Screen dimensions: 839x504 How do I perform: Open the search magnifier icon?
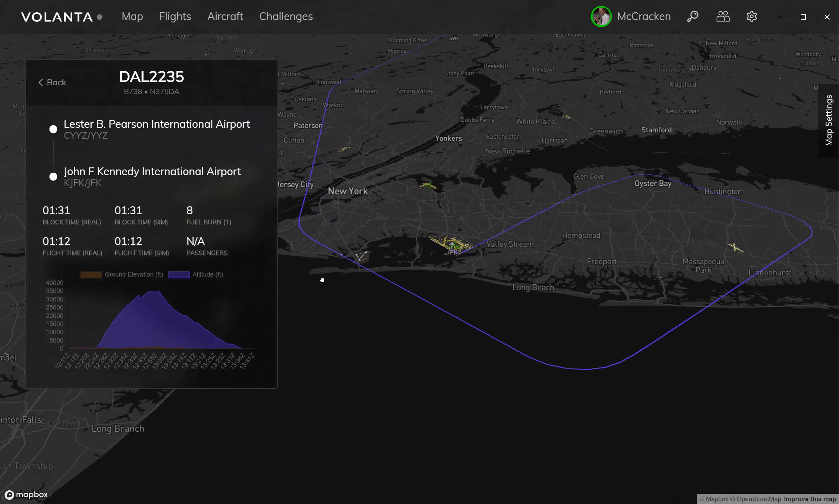(693, 16)
